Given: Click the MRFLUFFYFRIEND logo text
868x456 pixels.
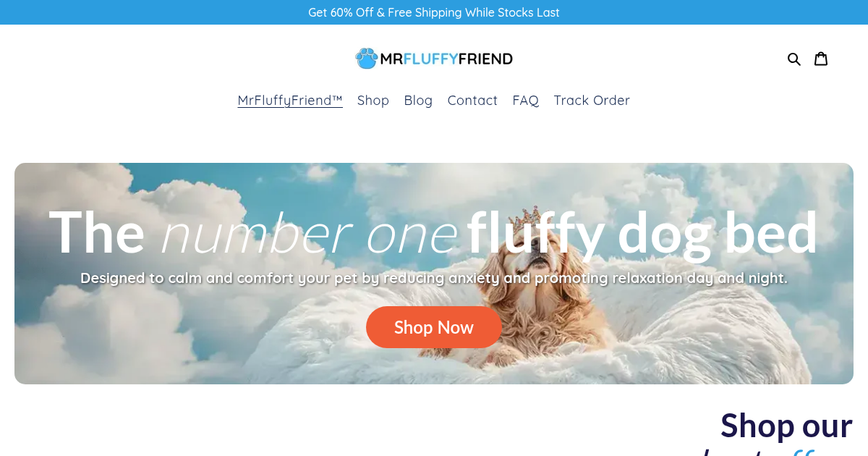Looking at the screenshot, I should [446, 59].
